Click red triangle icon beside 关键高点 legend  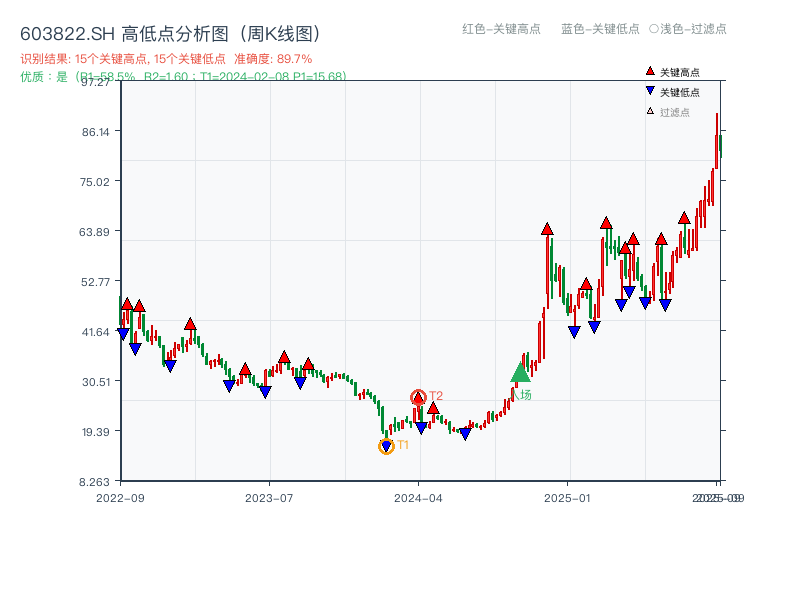point(650,71)
